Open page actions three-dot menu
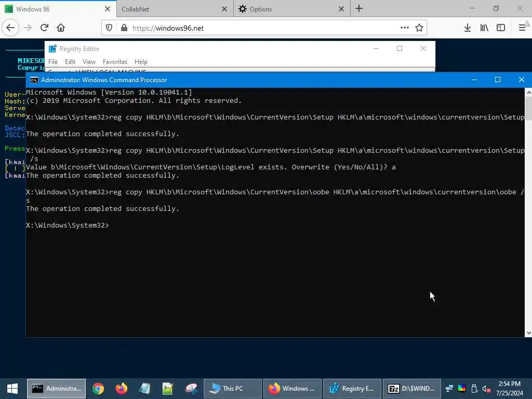 (404, 28)
